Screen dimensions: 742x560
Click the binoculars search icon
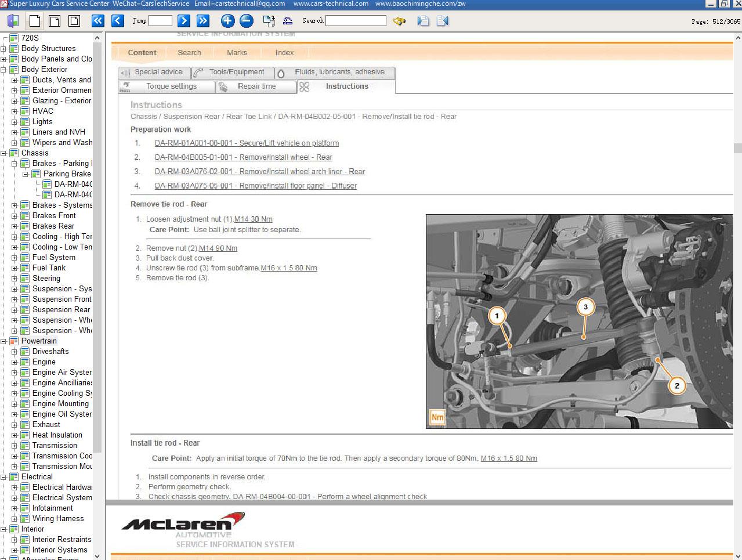399,21
